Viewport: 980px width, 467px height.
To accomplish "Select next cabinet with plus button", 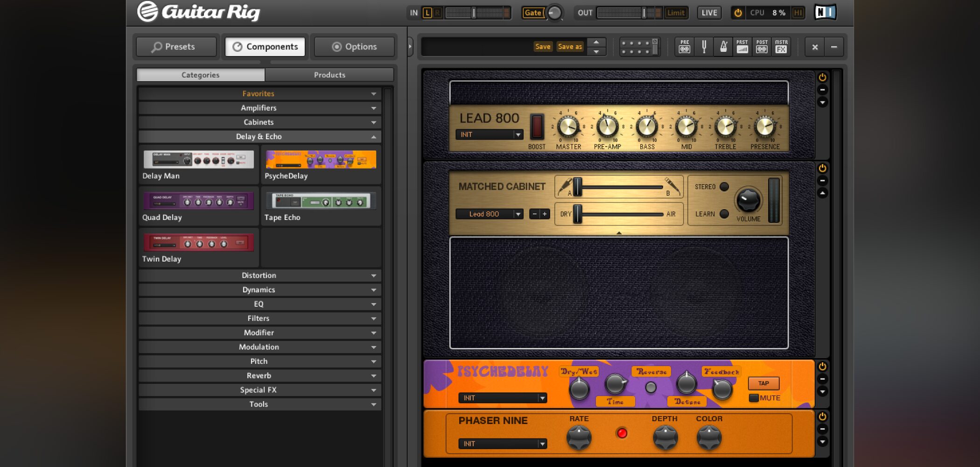I will [545, 214].
